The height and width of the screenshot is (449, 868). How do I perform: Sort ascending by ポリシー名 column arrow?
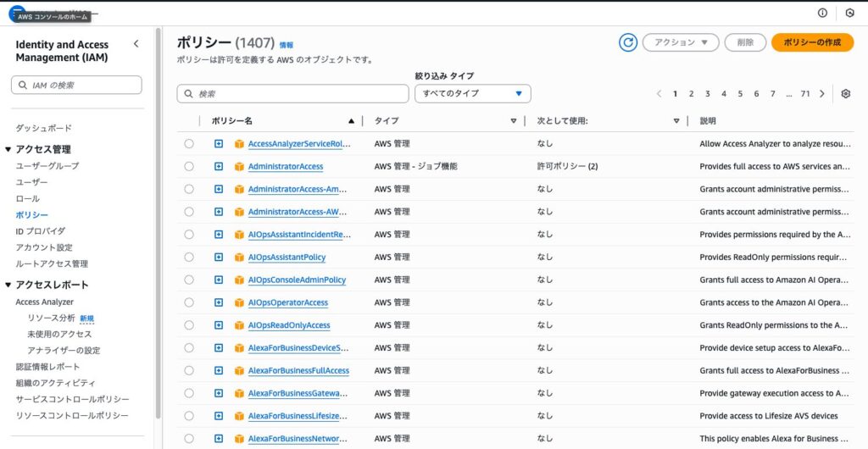tap(351, 121)
